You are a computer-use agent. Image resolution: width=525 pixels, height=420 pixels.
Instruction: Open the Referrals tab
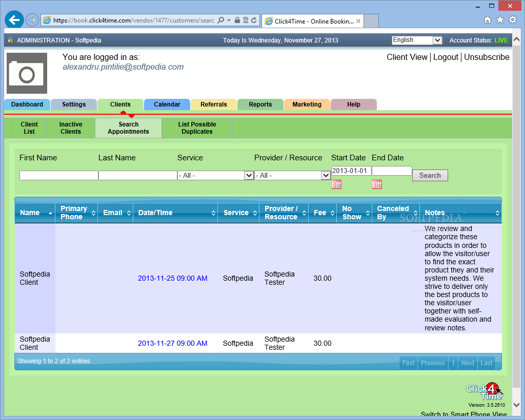tap(214, 104)
